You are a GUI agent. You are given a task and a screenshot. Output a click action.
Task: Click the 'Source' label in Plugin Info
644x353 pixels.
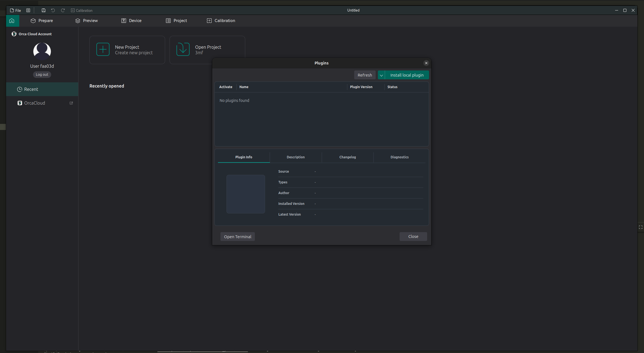point(283,172)
